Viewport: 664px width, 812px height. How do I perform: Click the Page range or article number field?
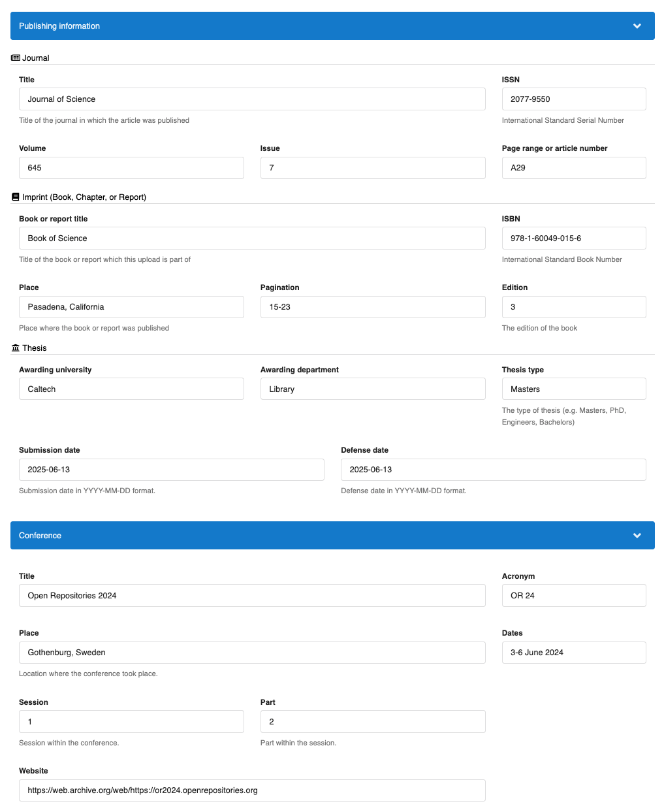click(573, 168)
